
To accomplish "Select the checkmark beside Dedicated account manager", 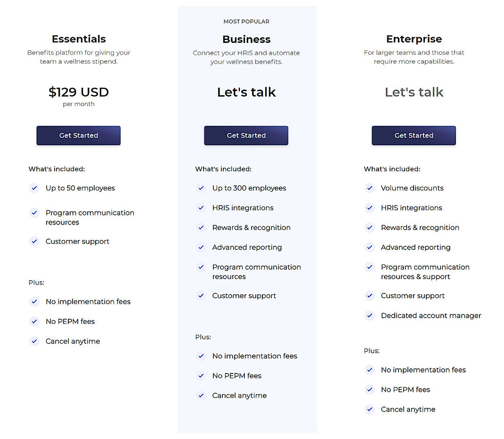I will pos(369,315).
